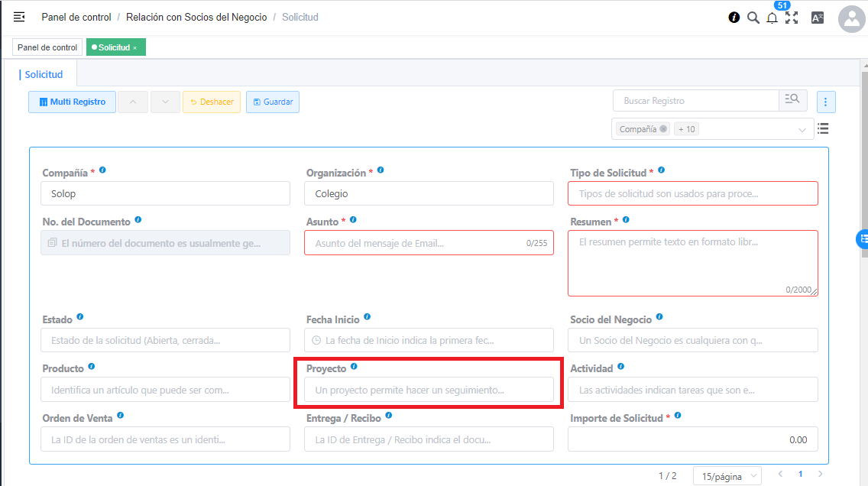Open the user avatar profile icon
The height and width of the screenshot is (486, 868).
click(851, 18)
